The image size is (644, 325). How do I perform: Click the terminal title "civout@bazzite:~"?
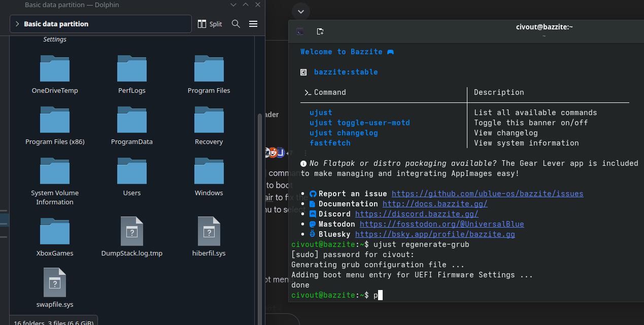tap(544, 27)
